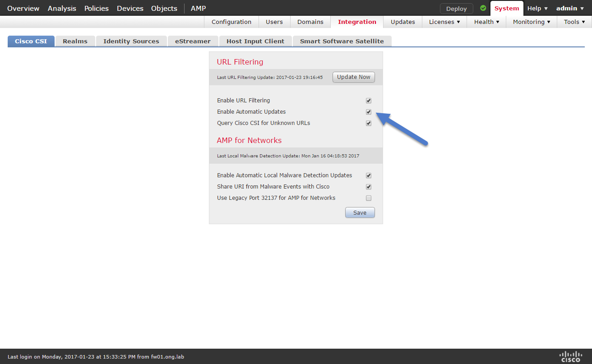Open the Users submenu
Viewport: 592px width, 364px height.
[x=274, y=22]
